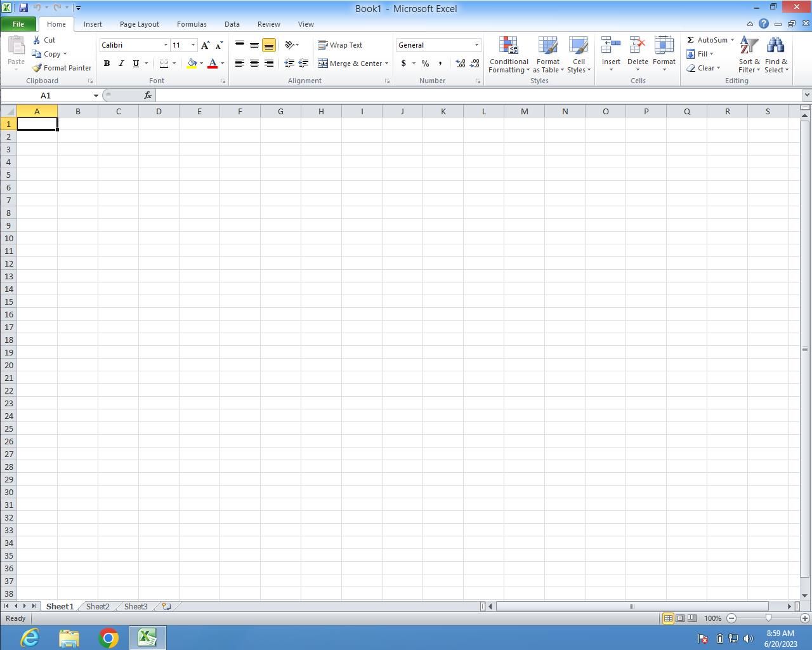Open the Sheet2 worksheet tab
The width and height of the screenshot is (812, 650).
tap(97, 606)
